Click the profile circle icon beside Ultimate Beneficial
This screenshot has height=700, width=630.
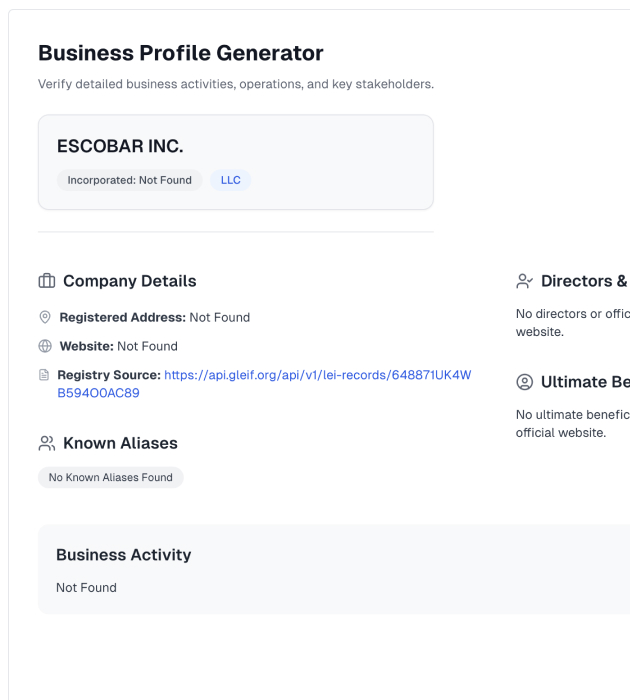[x=524, y=382]
